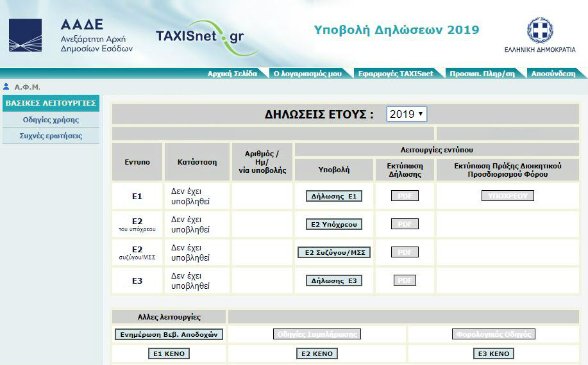
Task: Click PDF button in E2 συζύγου/ΜΣΣ row
Action: tap(405, 252)
